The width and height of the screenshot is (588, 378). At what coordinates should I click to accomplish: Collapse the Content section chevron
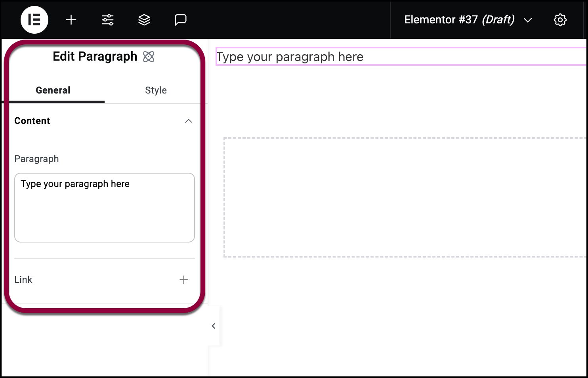(189, 121)
